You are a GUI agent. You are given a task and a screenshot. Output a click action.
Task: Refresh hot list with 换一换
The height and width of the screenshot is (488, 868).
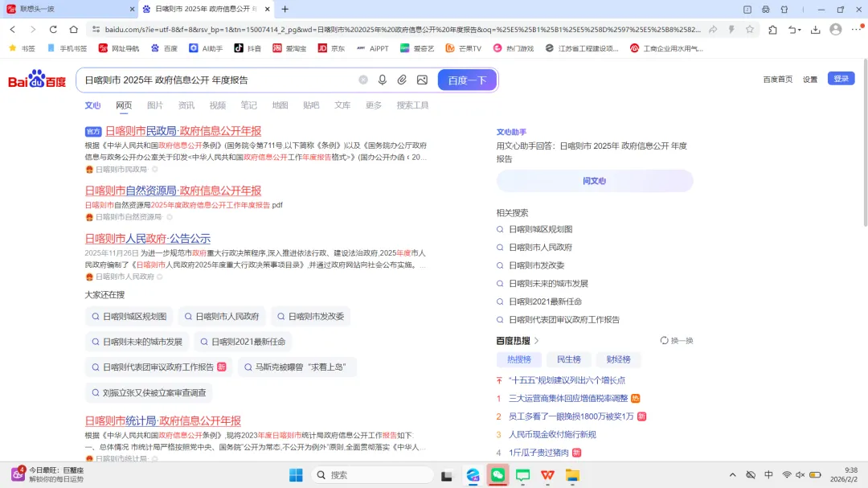tap(677, 341)
